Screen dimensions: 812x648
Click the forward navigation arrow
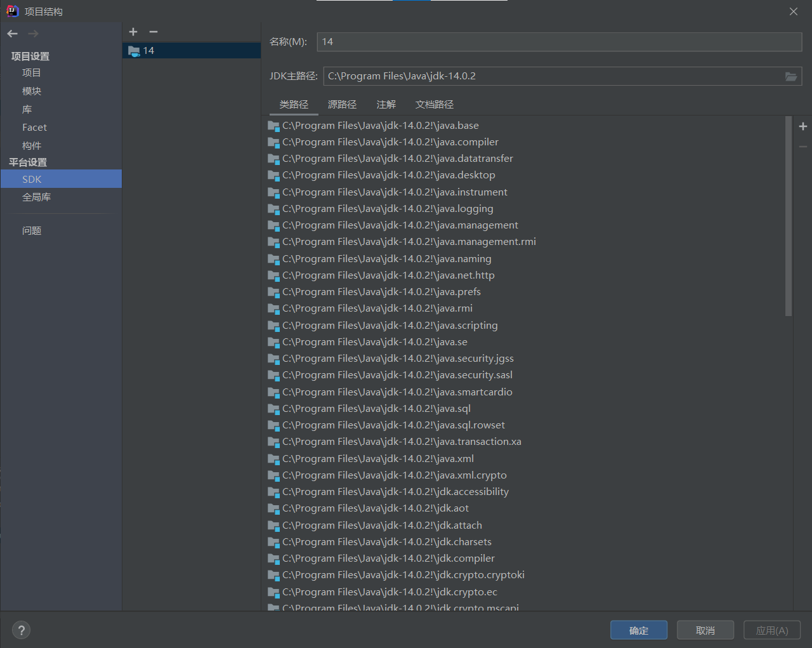33,34
